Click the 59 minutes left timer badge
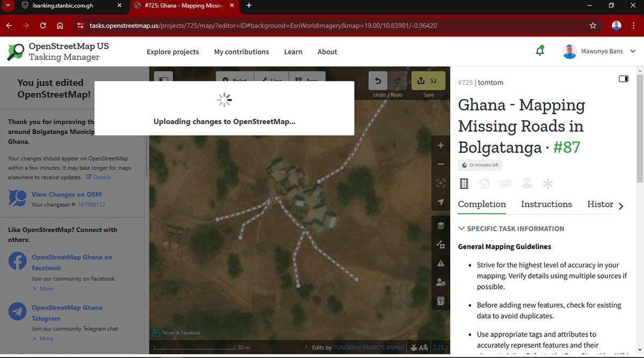The width and height of the screenshot is (644, 358). (480, 165)
